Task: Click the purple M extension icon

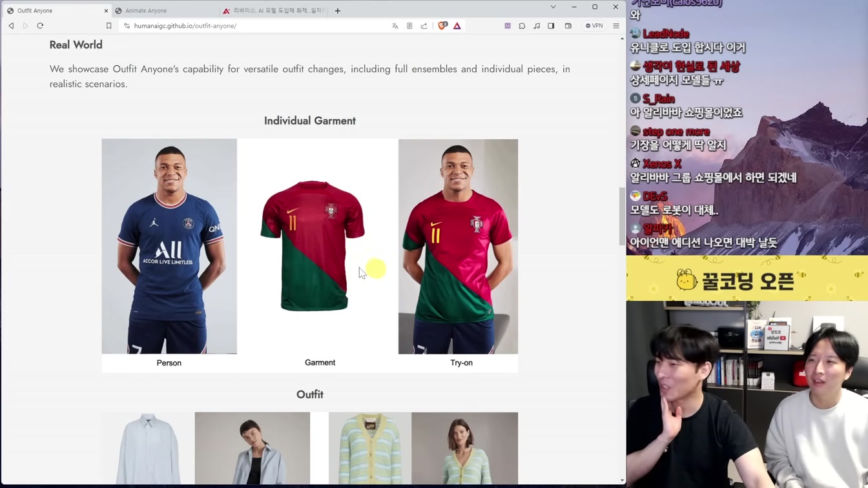Action: click(x=508, y=26)
